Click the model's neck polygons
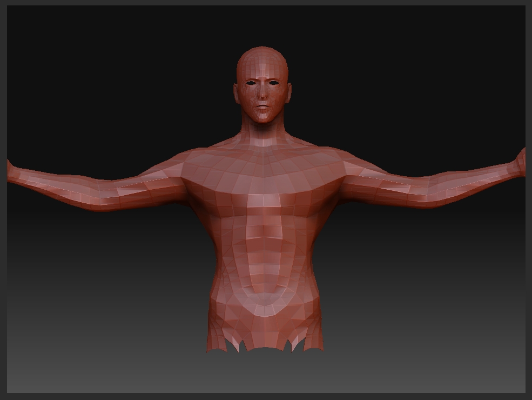The image size is (532, 400). [264, 131]
